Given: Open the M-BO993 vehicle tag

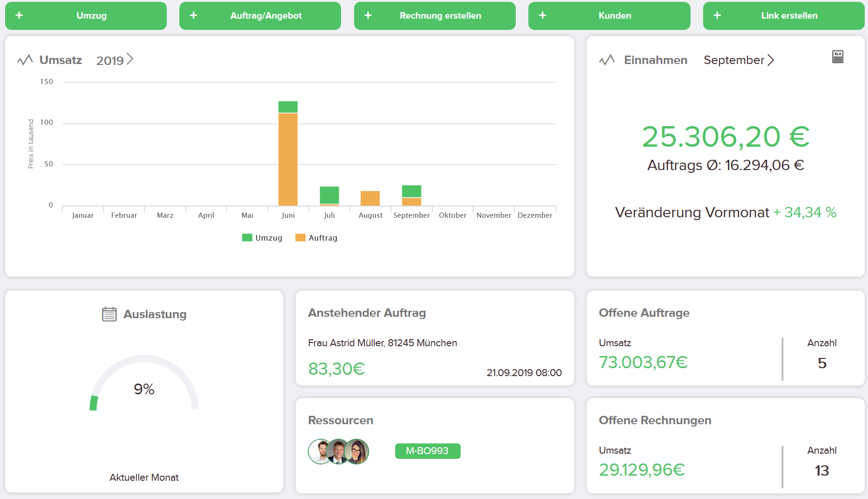Looking at the screenshot, I should coord(427,451).
